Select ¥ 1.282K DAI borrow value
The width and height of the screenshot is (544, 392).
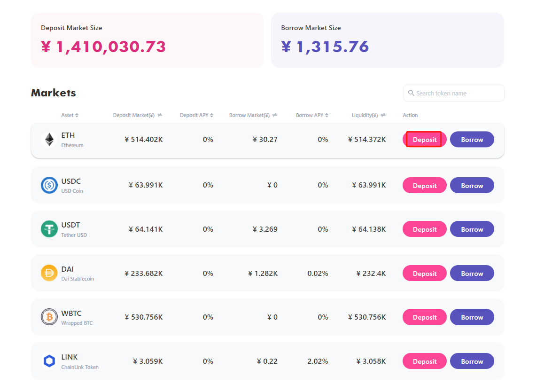tap(263, 273)
